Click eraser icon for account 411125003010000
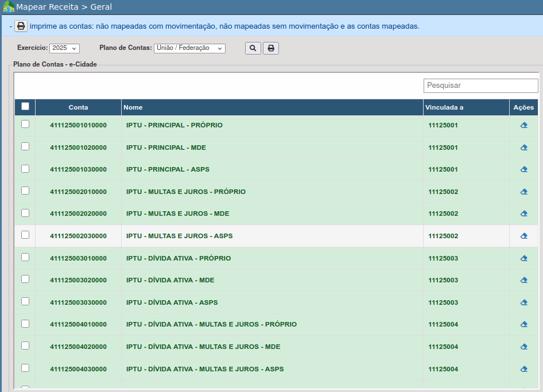 523,258
